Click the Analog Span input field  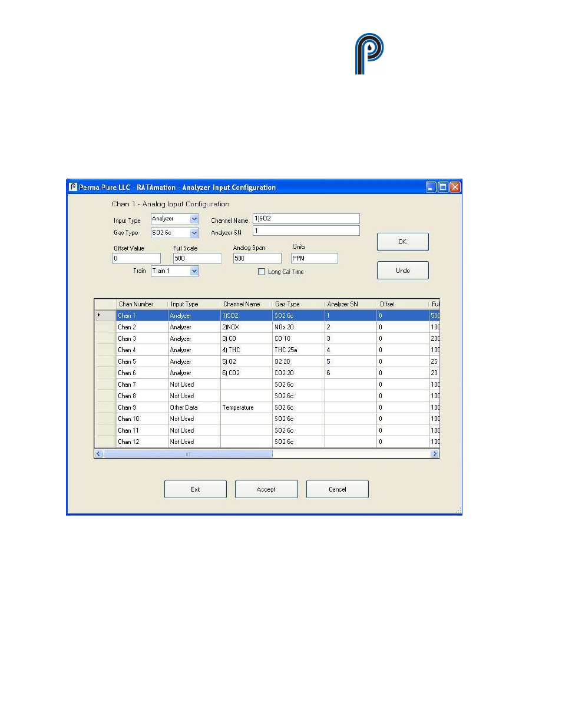(257, 258)
